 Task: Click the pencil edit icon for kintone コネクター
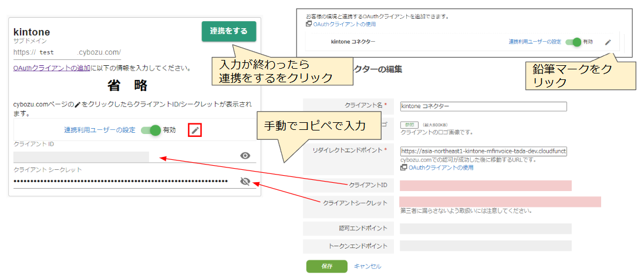[x=608, y=42]
